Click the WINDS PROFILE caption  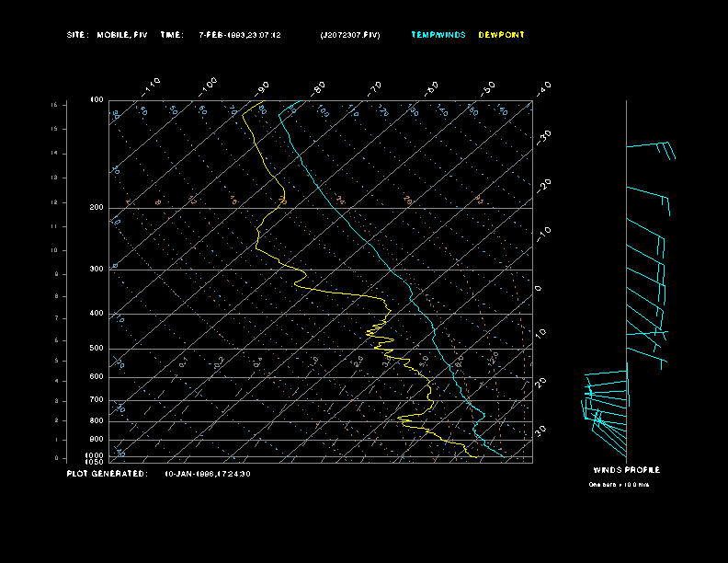pyautogui.click(x=626, y=470)
